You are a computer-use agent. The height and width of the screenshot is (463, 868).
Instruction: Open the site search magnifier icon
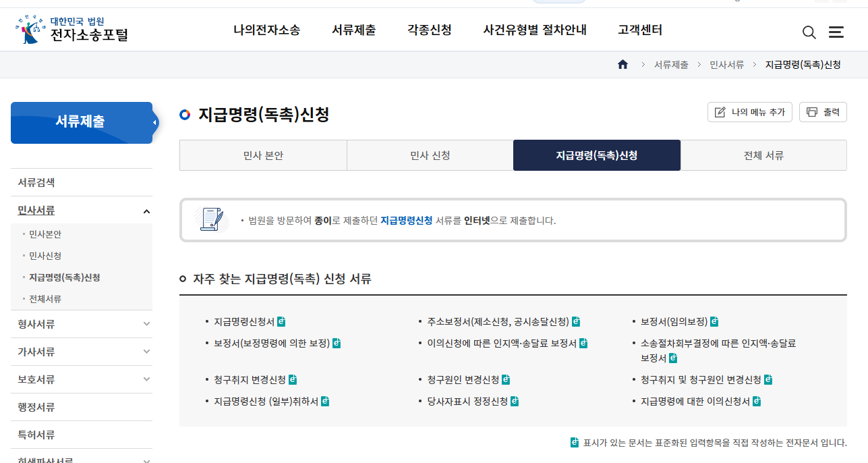809,32
